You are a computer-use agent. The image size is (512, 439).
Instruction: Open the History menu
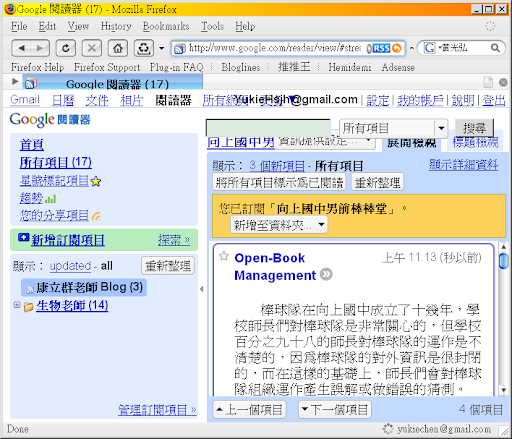[116, 26]
